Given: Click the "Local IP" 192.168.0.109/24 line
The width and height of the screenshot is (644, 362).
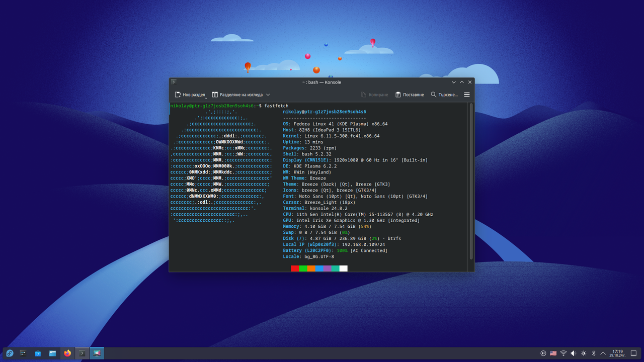Looking at the screenshot, I should pyautogui.click(x=334, y=244).
